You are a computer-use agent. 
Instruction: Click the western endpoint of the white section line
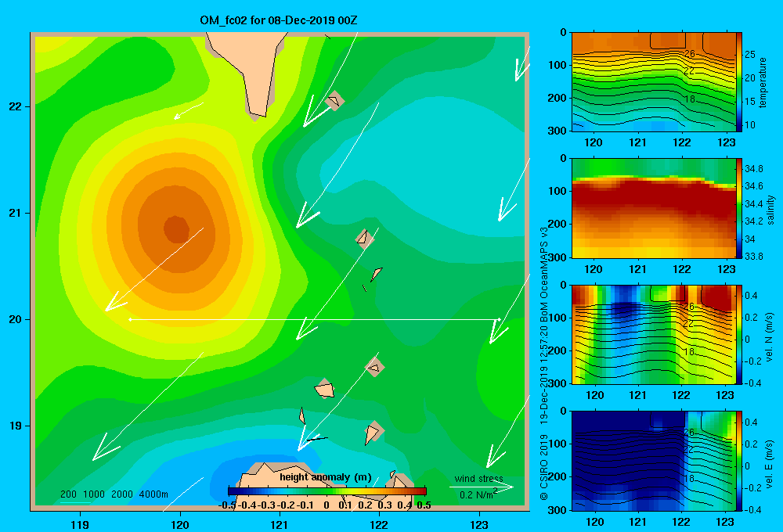coord(130,319)
